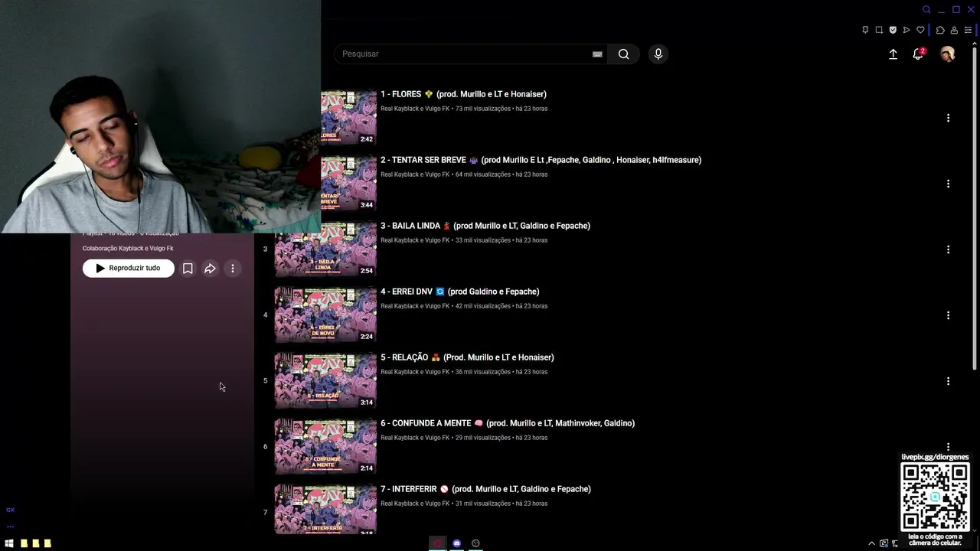The width and height of the screenshot is (980, 551).
Task: Click the CONFUNDE A MENTE thumbnail 2:14
Action: click(x=325, y=446)
